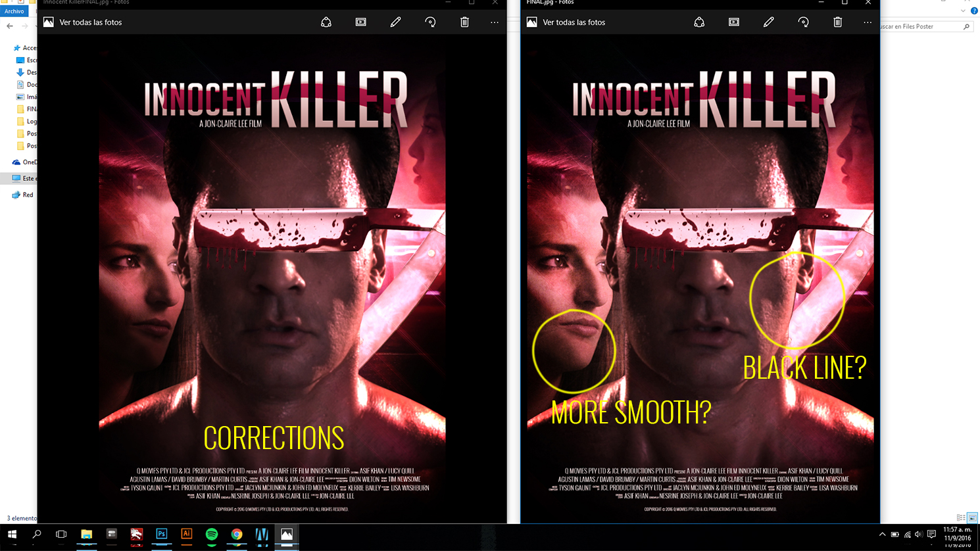The height and width of the screenshot is (551, 980).
Task: Edit the Innocent KillerFINAL.jpg photo with pencil
Action: [395, 22]
